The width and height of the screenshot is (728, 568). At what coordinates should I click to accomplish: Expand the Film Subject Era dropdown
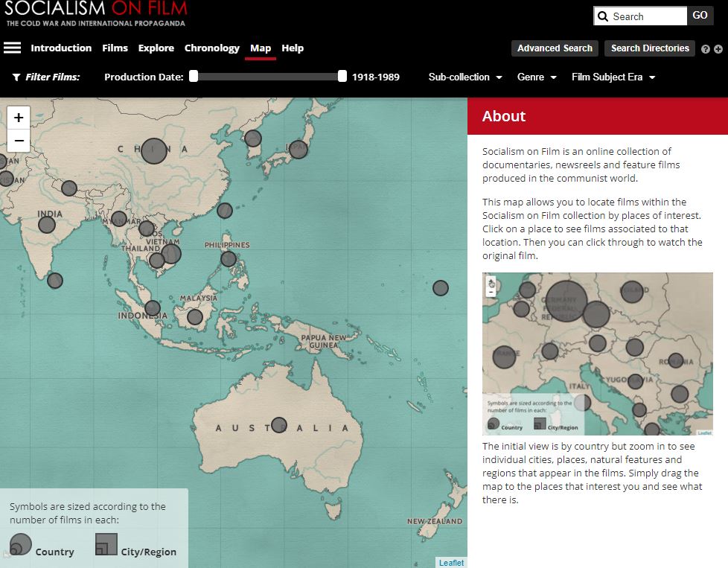[x=613, y=77]
